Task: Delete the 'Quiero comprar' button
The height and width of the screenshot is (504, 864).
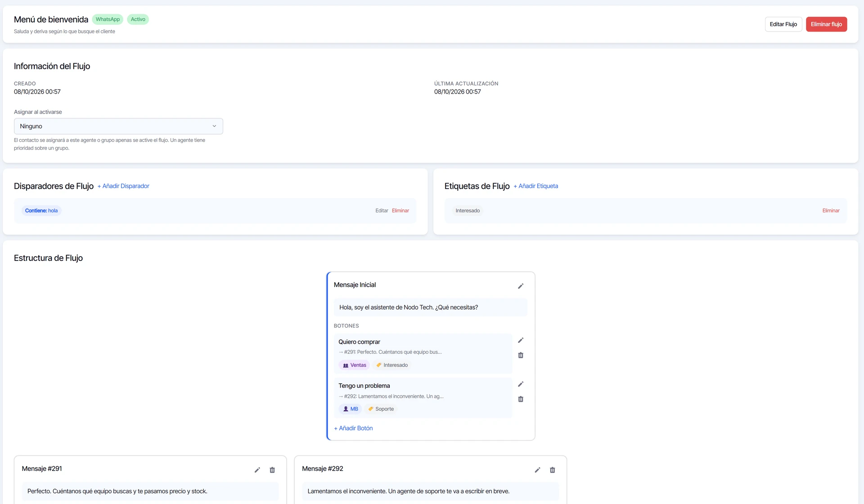Action: (x=521, y=355)
